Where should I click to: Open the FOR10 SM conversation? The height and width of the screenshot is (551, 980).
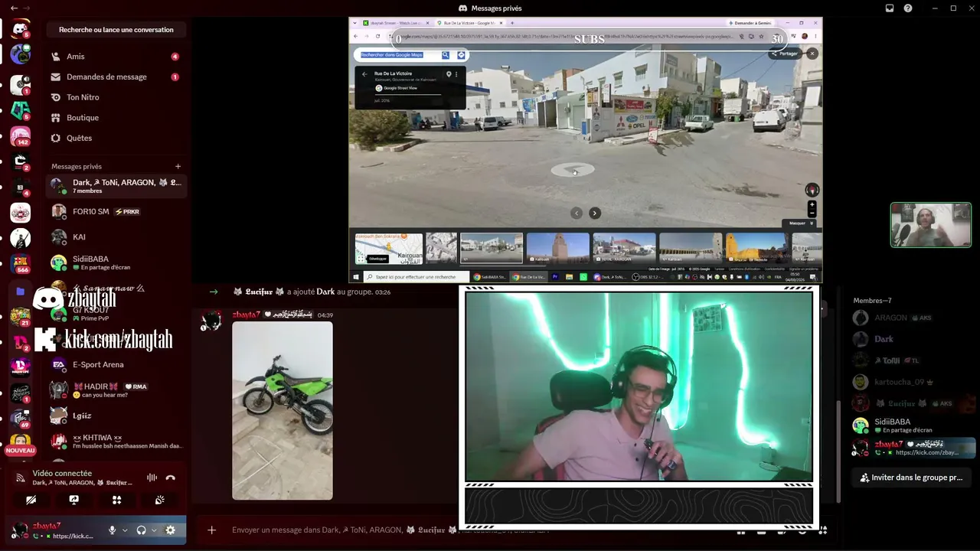click(x=116, y=211)
